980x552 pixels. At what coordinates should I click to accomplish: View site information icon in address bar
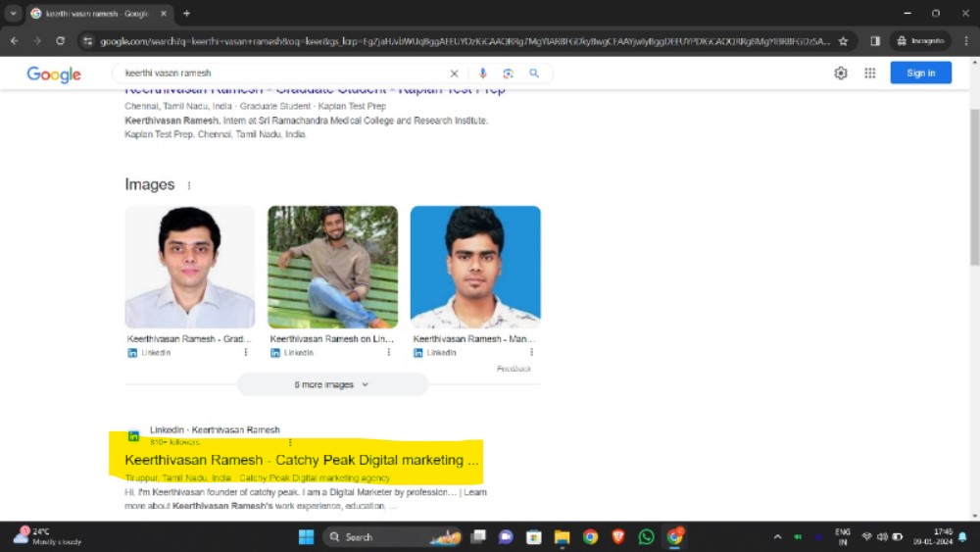(x=87, y=41)
